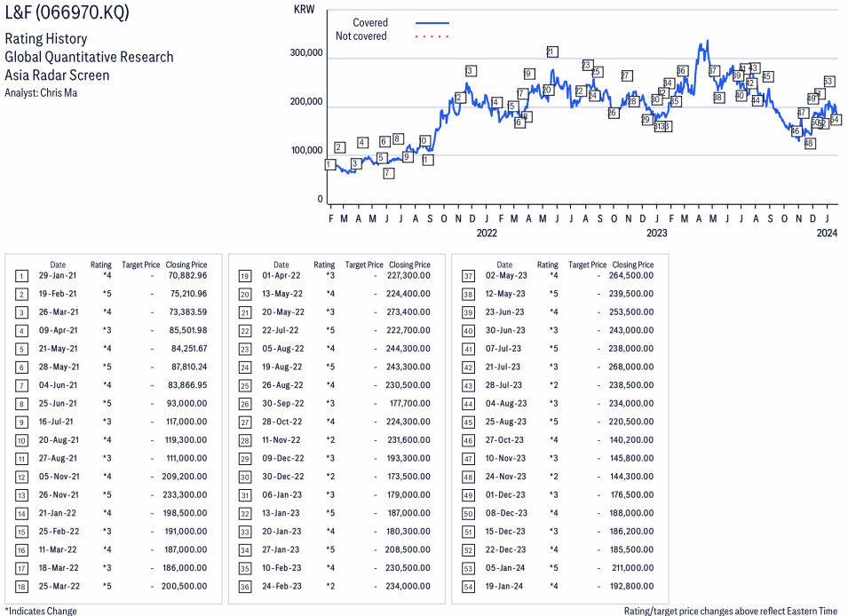Select the Analyst: Chris Ma text
Viewport: 848px width, 616px height.
coord(41,92)
